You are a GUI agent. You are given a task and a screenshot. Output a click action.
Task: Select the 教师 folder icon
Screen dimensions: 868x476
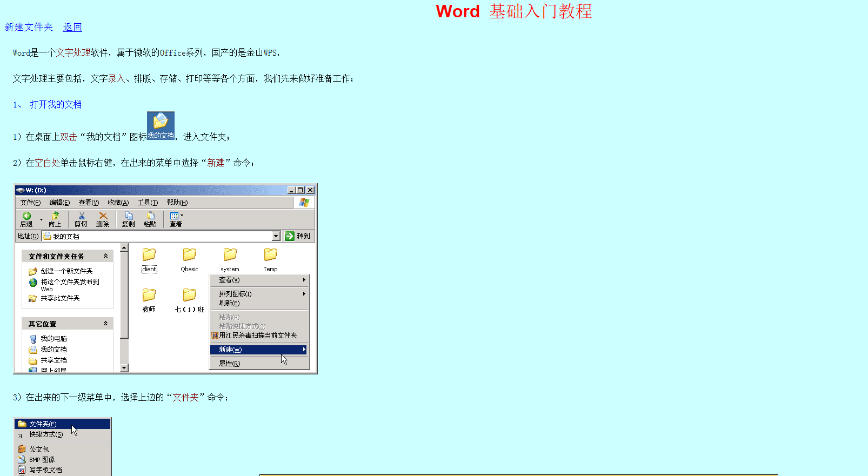[x=149, y=295]
